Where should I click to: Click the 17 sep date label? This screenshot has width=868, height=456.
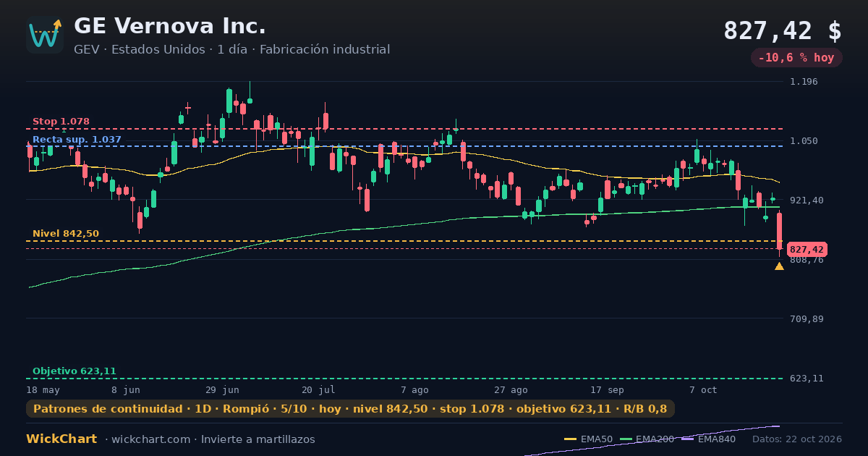point(607,390)
